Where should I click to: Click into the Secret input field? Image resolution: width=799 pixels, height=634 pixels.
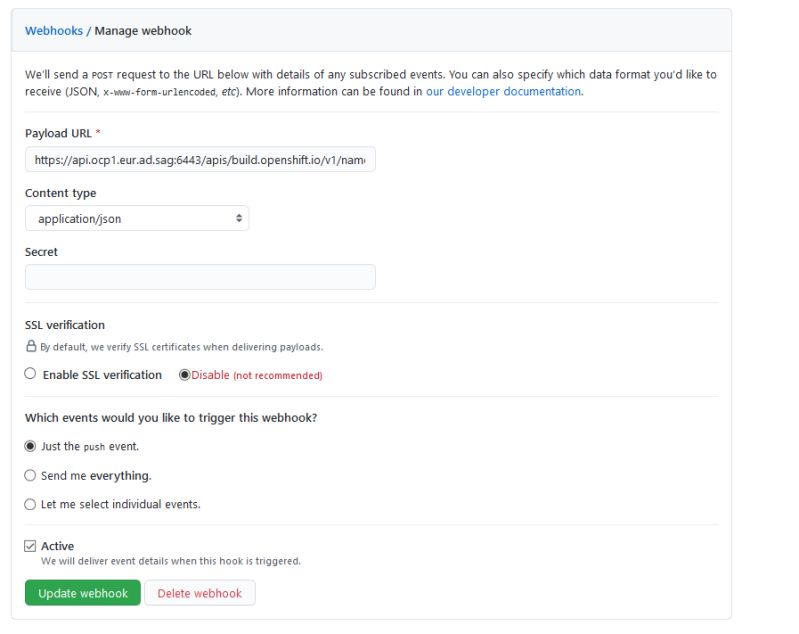point(200,277)
